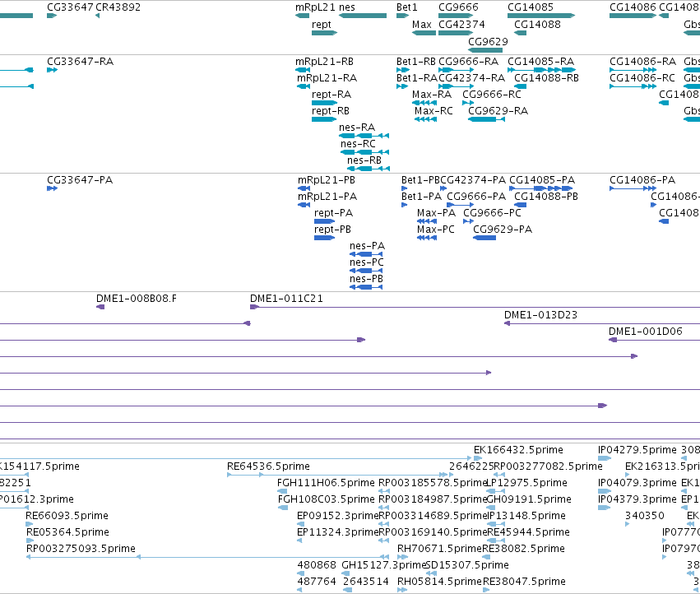
Task: Click EST RE66093.5prime
Action: [67, 516]
